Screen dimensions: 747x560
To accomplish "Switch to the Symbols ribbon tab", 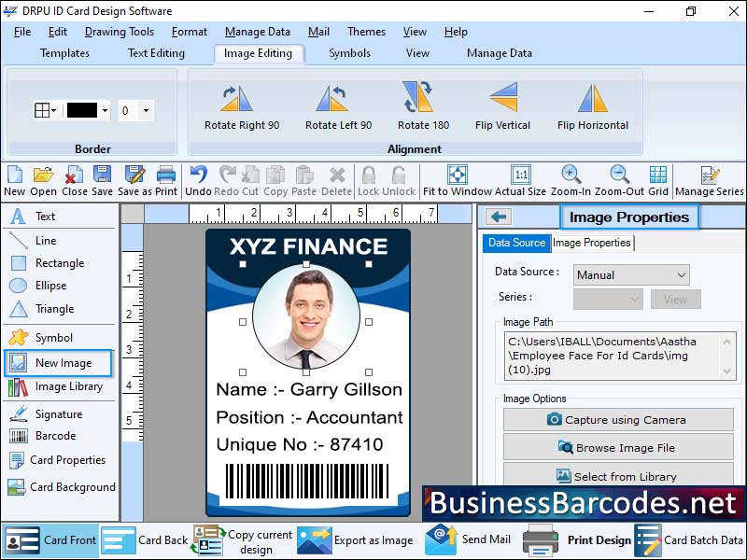I will pos(349,53).
